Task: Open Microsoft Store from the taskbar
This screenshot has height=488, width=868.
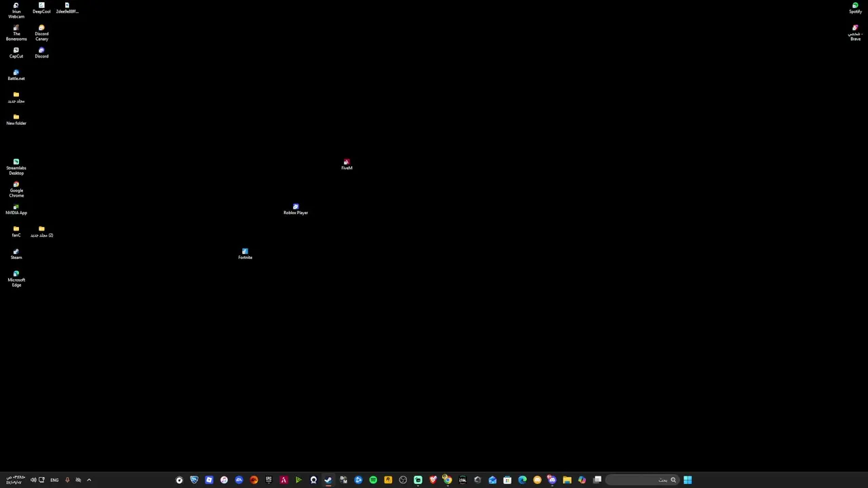Action: pyautogui.click(x=507, y=480)
